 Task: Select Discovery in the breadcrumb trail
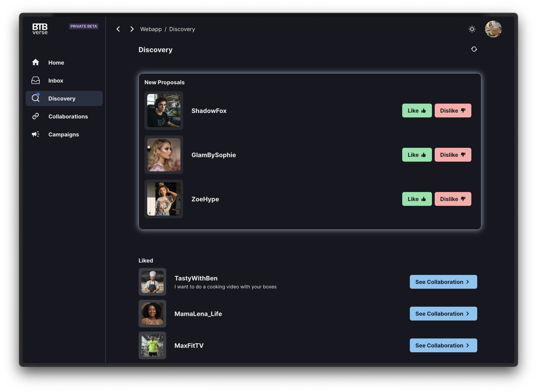(182, 29)
